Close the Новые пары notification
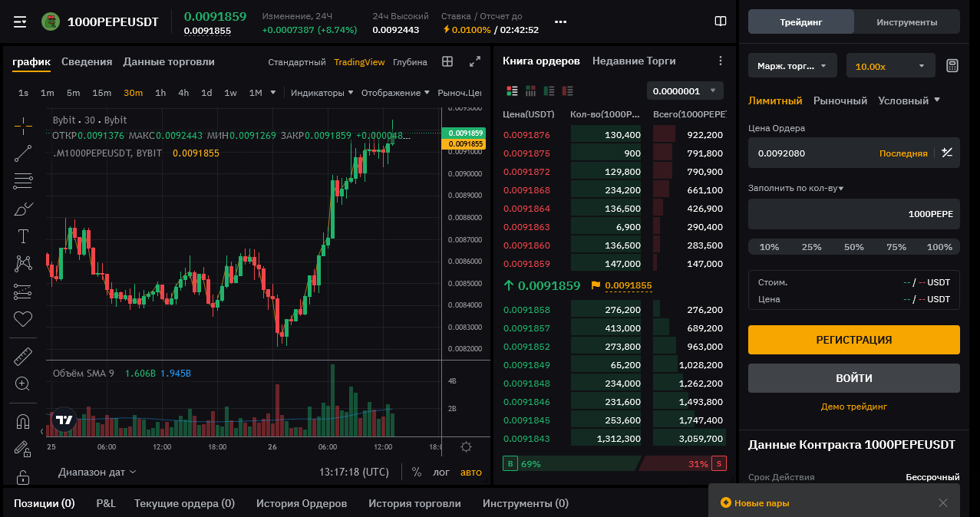The width and height of the screenshot is (980, 517). 943,503
